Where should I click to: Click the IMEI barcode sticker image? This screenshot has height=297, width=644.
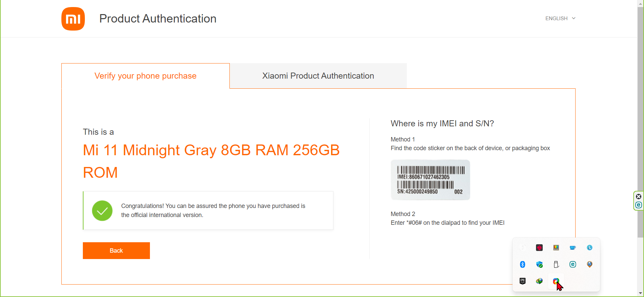[430, 180]
